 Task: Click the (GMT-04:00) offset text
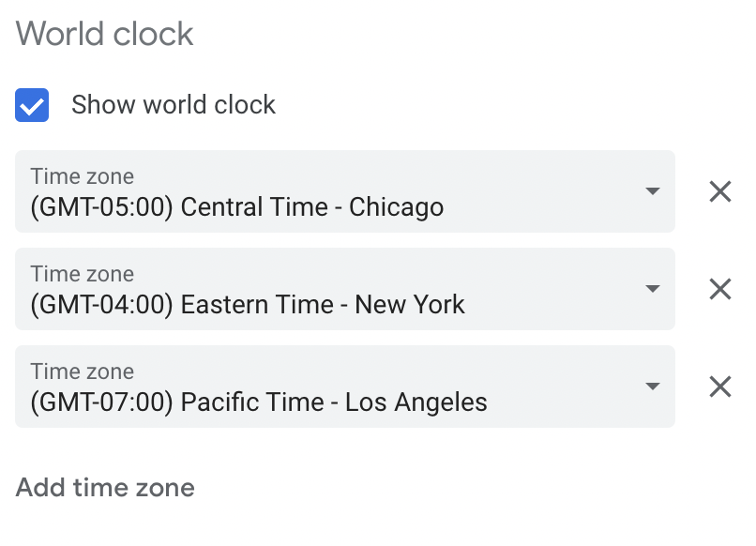101,304
